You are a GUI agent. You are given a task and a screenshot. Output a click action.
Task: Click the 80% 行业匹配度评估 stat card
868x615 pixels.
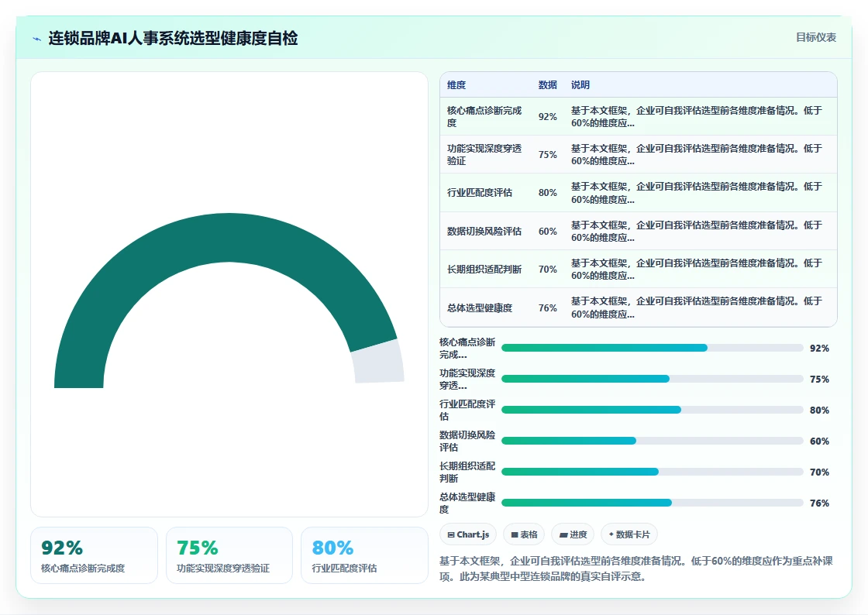click(x=364, y=555)
